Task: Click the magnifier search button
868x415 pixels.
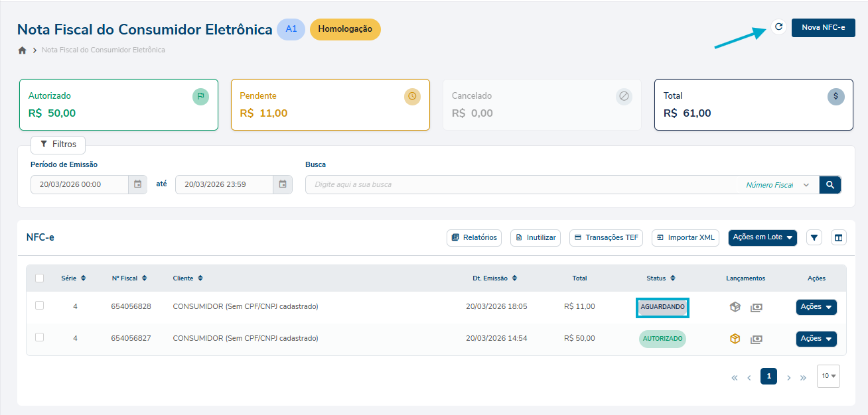Action: [x=830, y=184]
